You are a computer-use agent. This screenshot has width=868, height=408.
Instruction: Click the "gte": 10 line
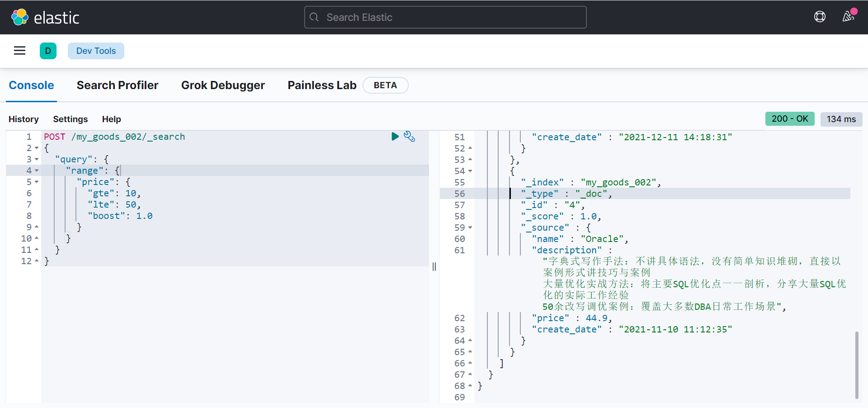point(114,193)
